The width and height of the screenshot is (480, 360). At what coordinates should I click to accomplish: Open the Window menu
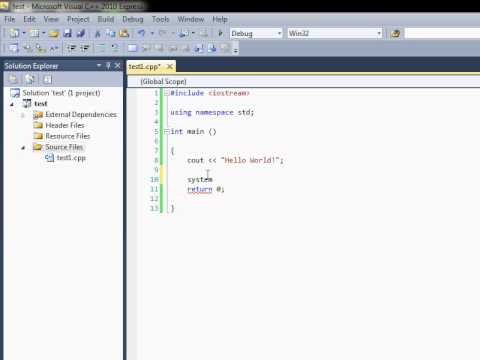pyautogui.click(x=190, y=19)
